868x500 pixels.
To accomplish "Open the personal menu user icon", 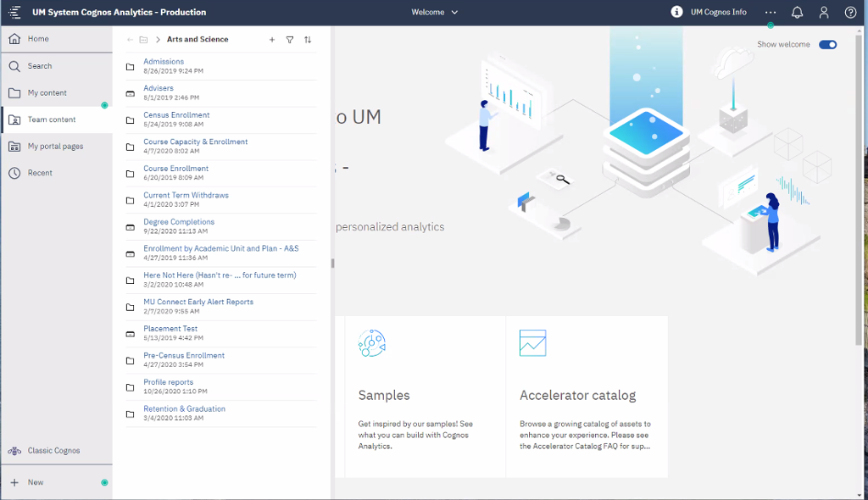I will click(x=824, y=13).
